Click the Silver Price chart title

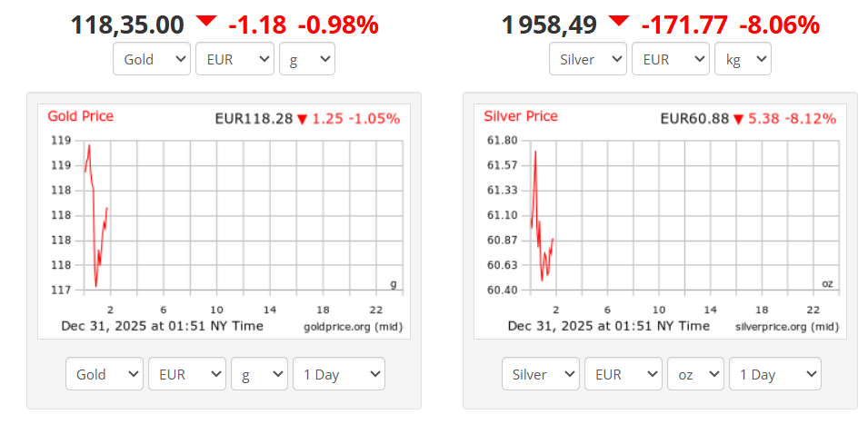click(x=521, y=116)
